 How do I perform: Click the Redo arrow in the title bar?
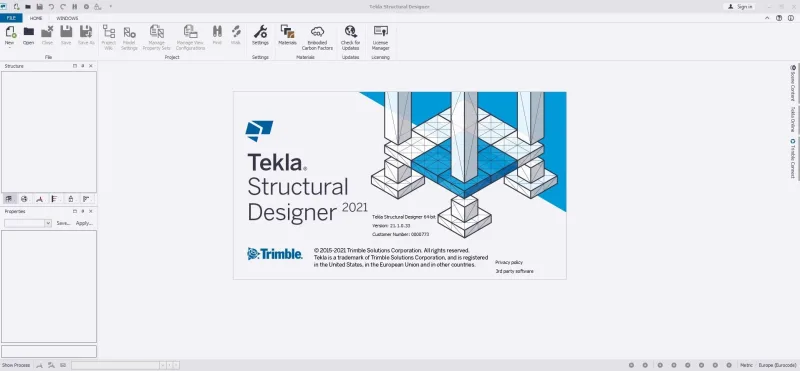click(63, 7)
